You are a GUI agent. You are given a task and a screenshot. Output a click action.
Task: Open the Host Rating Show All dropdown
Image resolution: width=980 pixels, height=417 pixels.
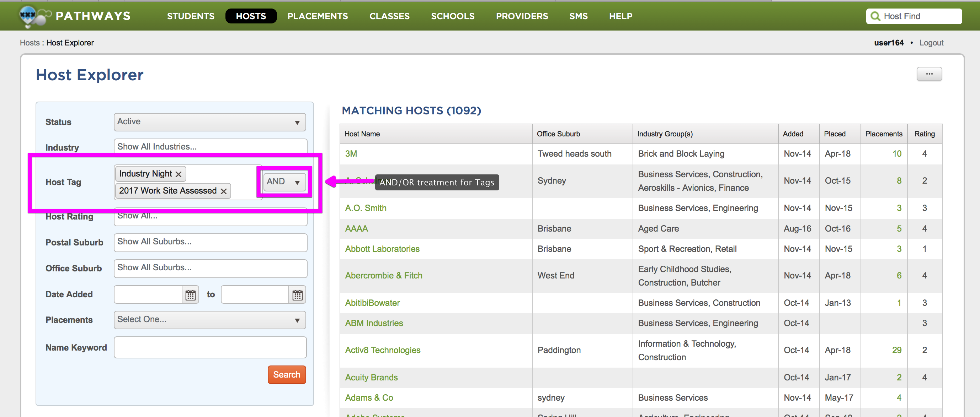tap(210, 217)
